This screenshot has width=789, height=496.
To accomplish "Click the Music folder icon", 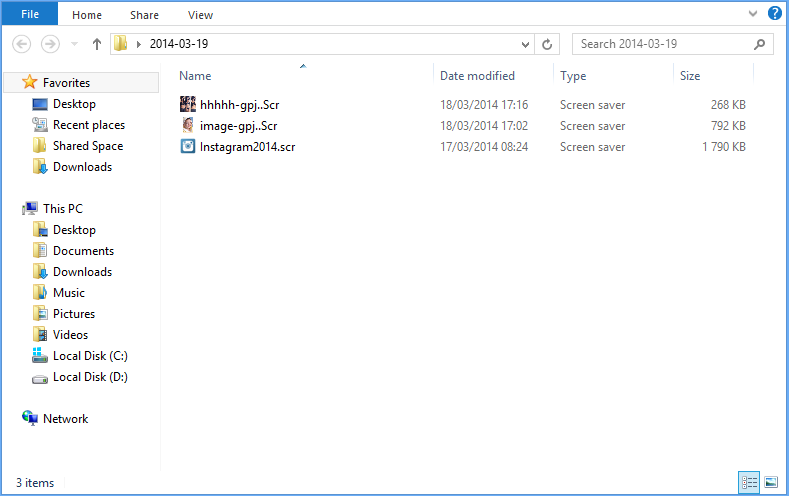I will 40,292.
